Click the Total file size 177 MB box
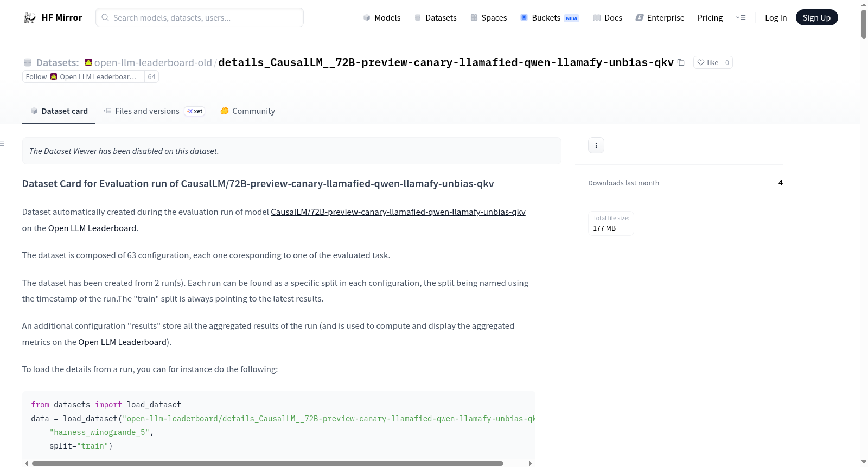 click(611, 223)
